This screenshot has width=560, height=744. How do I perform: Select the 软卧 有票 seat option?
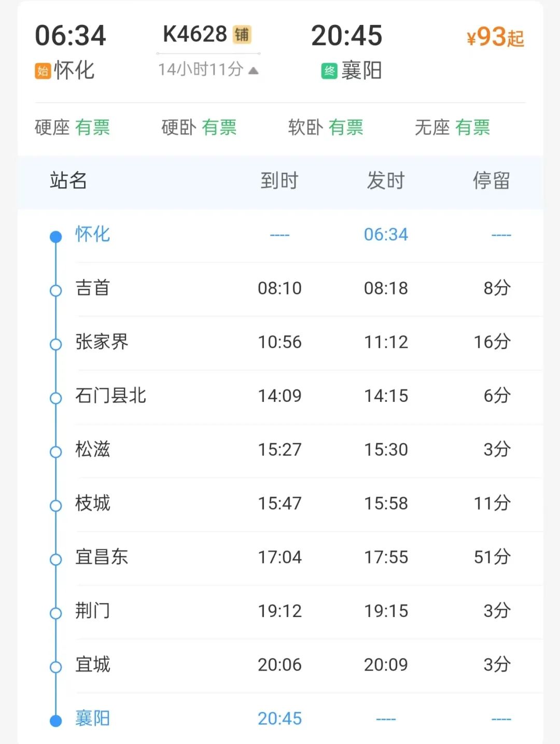point(326,127)
